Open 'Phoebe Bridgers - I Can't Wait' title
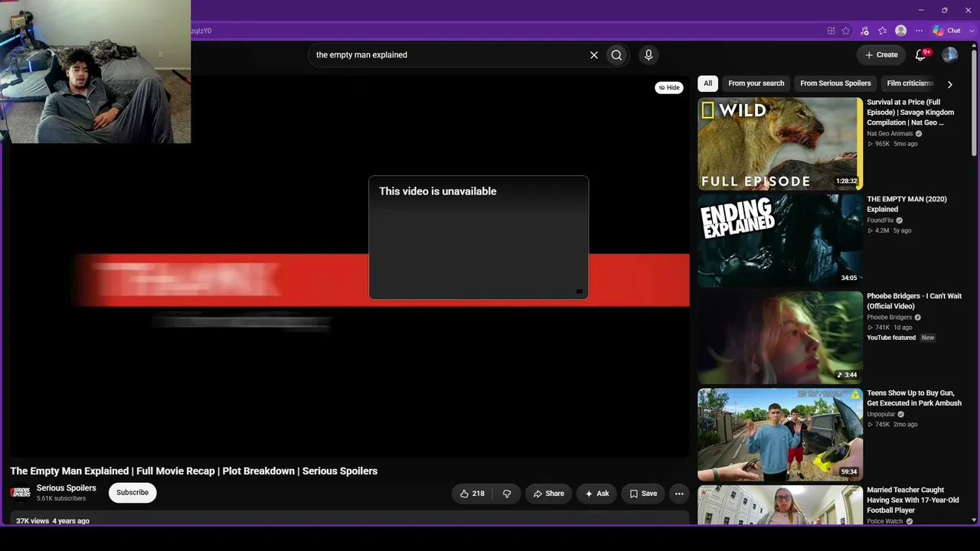The image size is (980, 551). click(x=914, y=302)
